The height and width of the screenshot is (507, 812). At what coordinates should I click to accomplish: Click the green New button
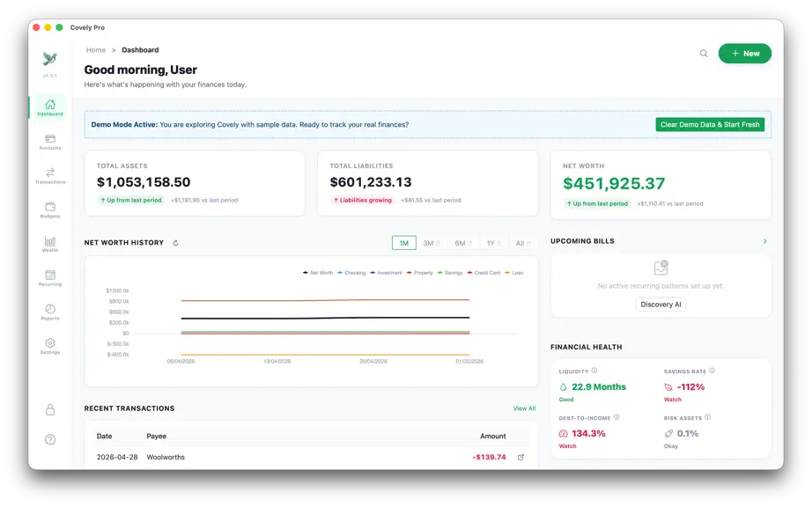745,54
